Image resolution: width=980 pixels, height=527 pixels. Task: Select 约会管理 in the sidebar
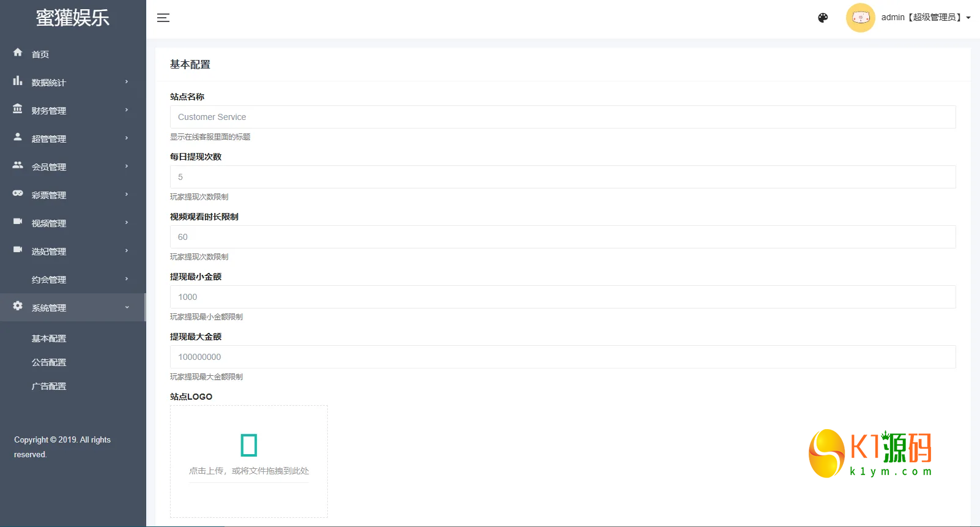(x=49, y=280)
